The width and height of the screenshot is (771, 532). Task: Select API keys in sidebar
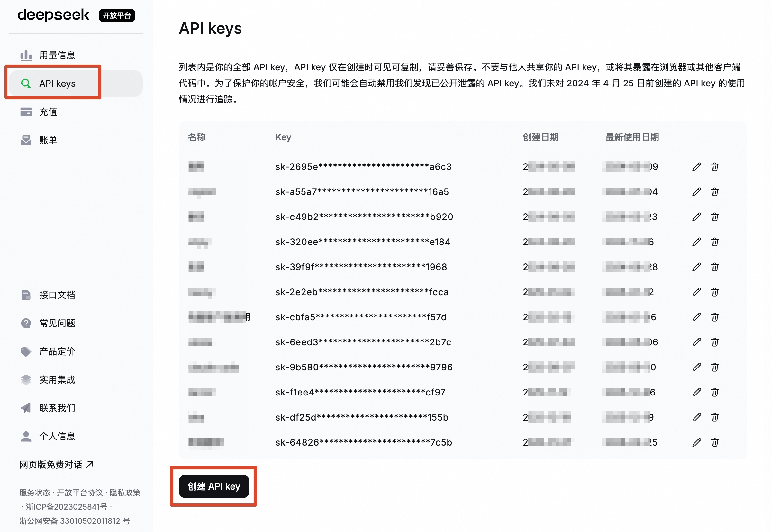pos(76,83)
